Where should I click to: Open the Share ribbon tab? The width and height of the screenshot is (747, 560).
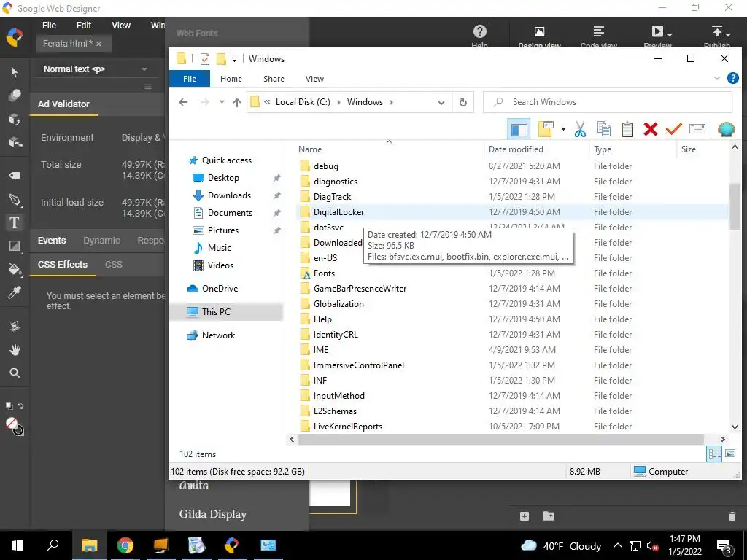coord(274,79)
